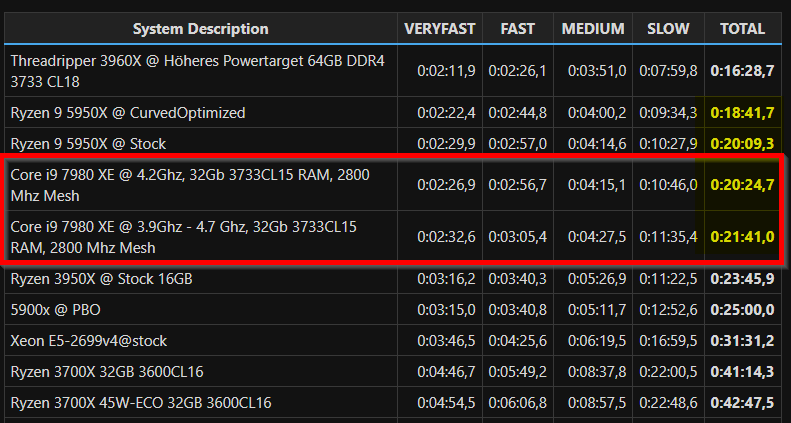
Task: Click total time 0:31:31,2
Action: pos(742,341)
